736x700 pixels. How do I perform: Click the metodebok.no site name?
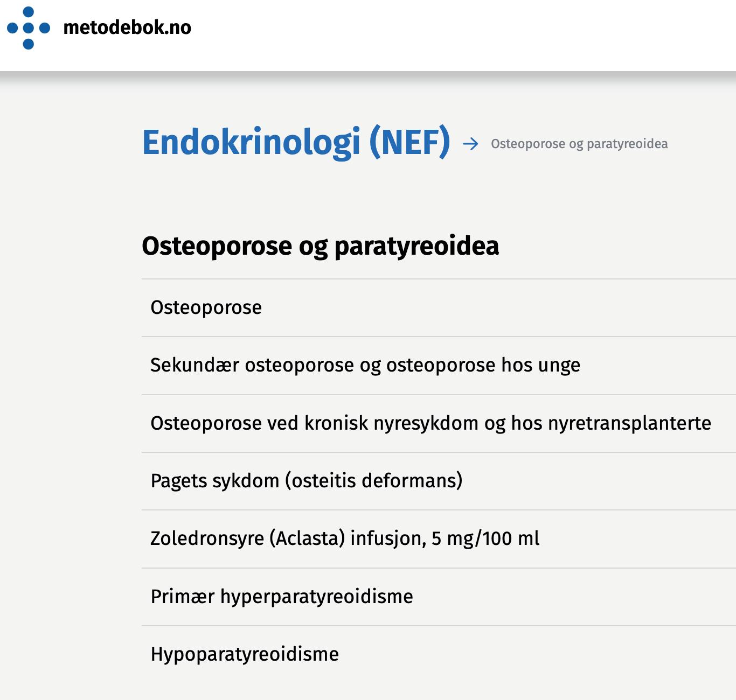[127, 27]
